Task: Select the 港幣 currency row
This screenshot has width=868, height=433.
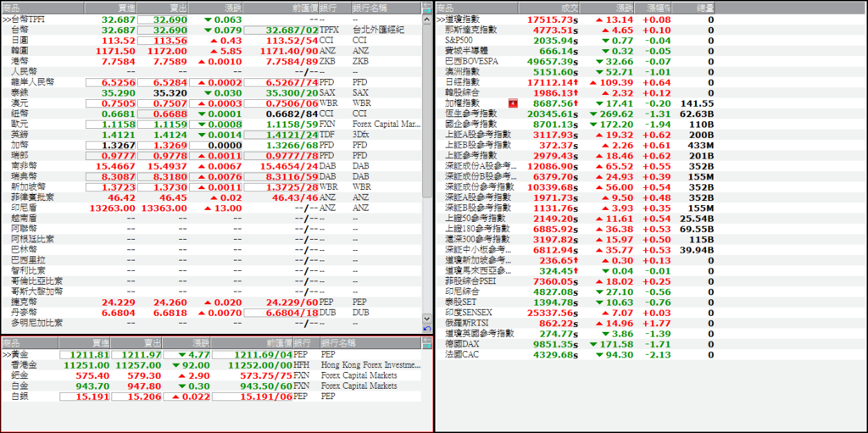Action: pyautogui.click(x=211, y=62)
